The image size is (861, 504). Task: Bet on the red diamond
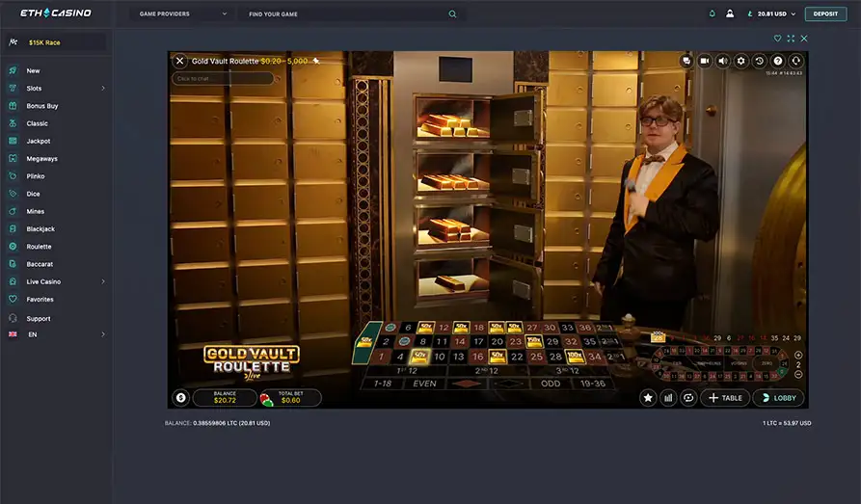(x=467, y=384)
